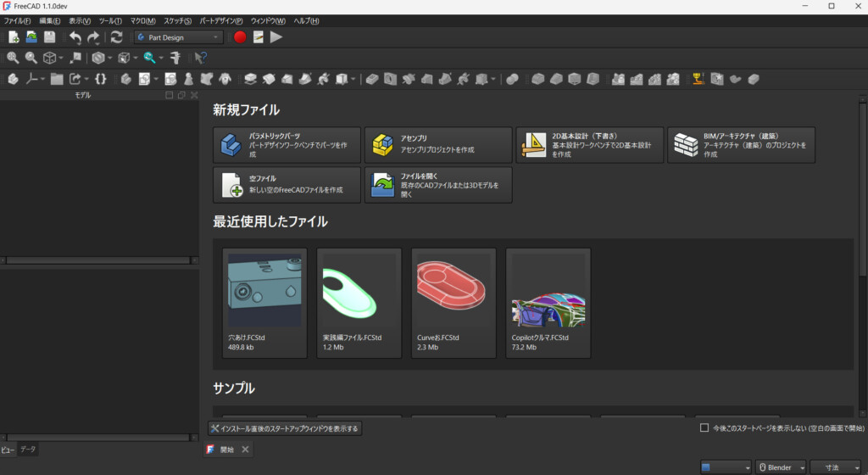
Task: Create a 2D基本設計 draft document
Action: [x=590, y=145]
